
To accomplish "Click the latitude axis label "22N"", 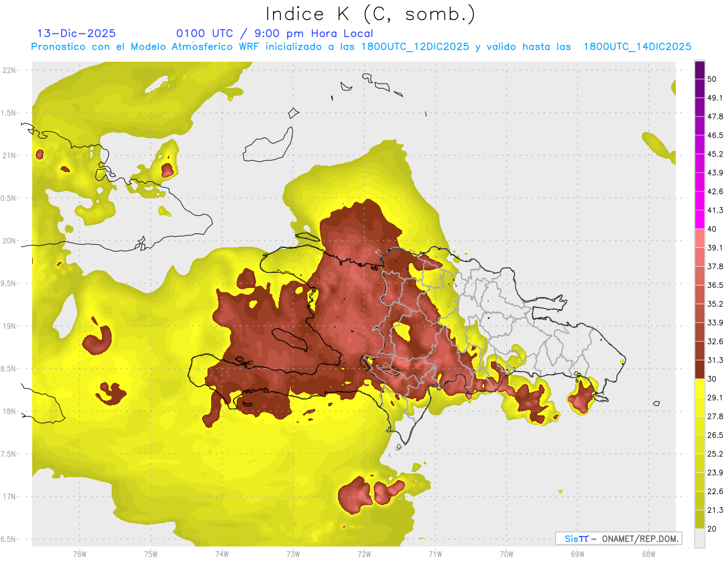I will 10,70.
